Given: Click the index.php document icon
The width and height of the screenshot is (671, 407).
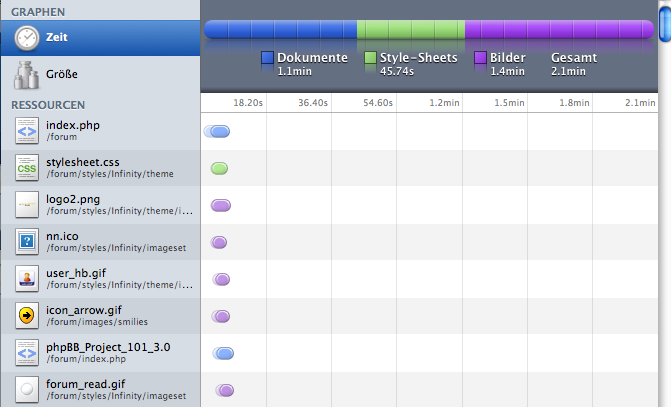Looking at the screenshot, I should pyautogui.click(x=27, y=131).
